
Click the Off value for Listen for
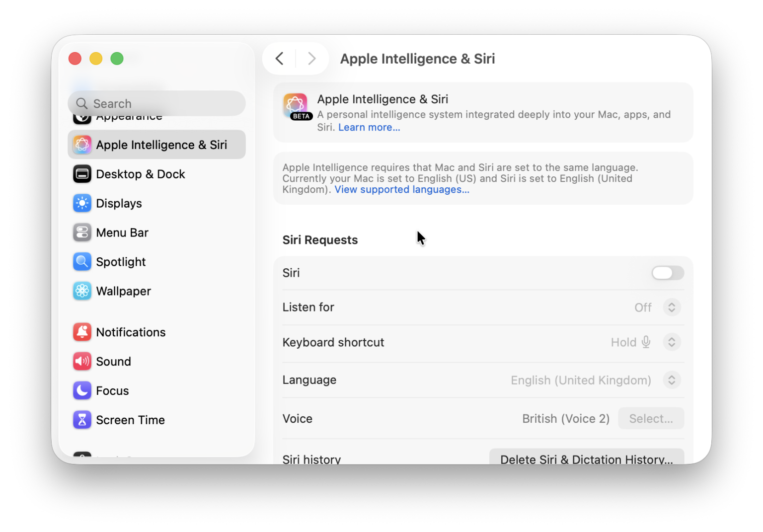643,307
